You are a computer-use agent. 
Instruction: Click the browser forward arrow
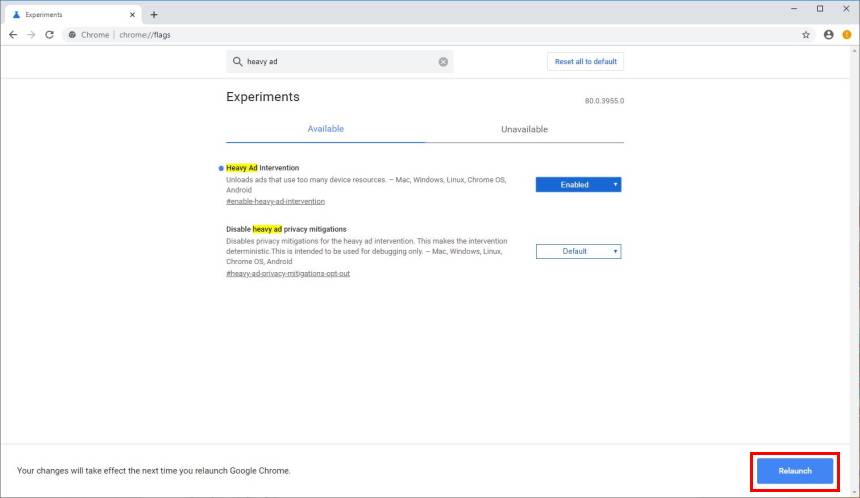pyautogui.click(x=31, y=35)
